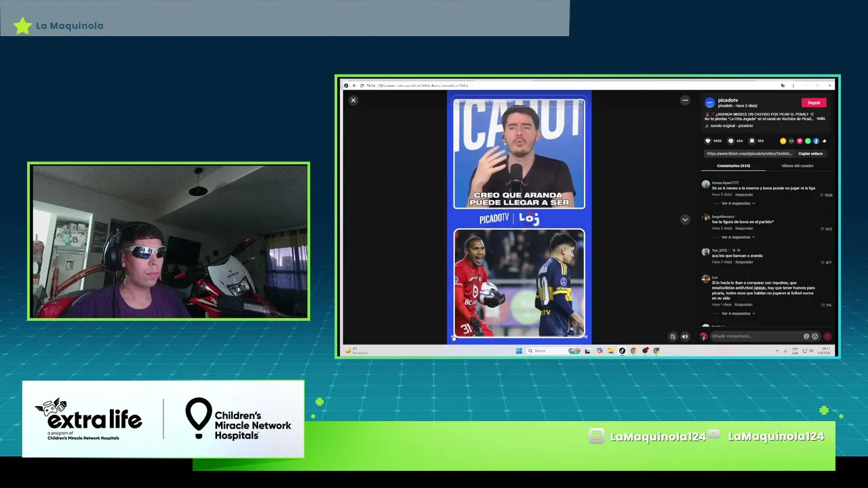Close the TikTok video viewer

pyautogui.click(x=353, y=100)
